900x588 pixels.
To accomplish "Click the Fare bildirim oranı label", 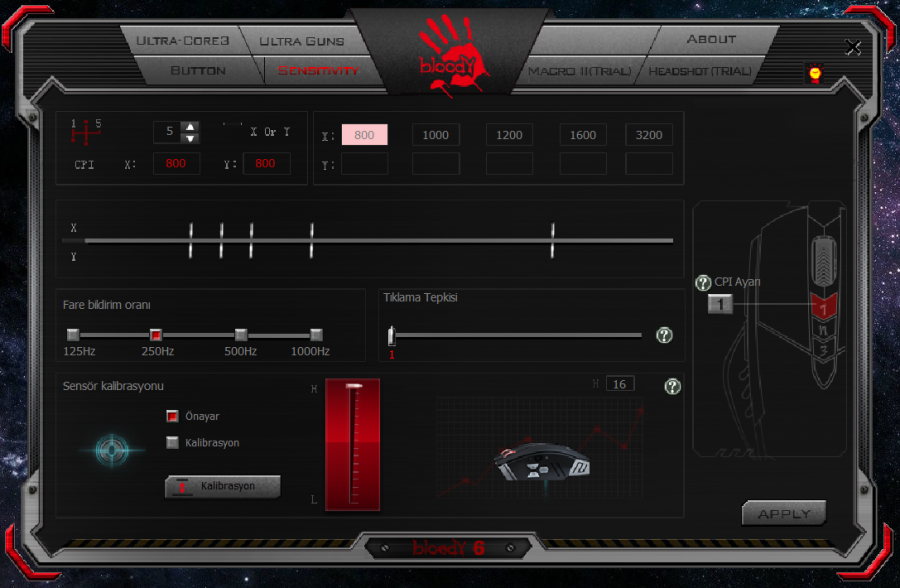I will (107, 305).
